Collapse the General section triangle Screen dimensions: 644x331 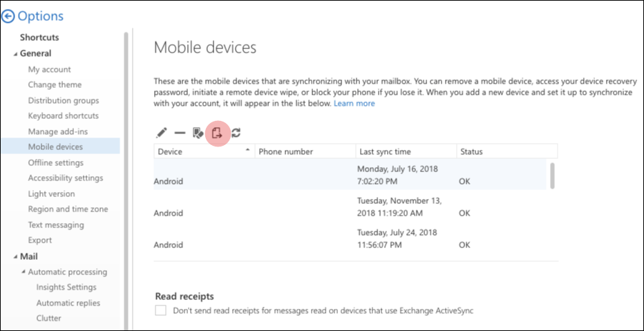[x=16, y=54]
